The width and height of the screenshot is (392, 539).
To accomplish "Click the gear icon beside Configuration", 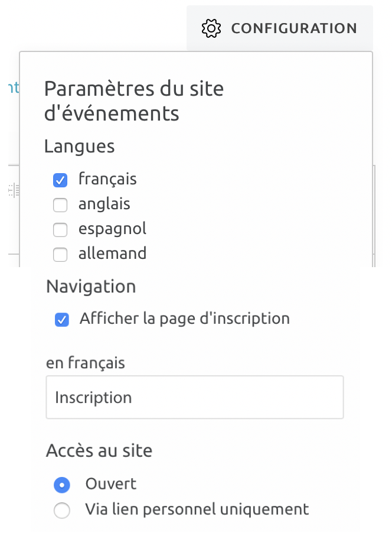I will coord(211,28).
